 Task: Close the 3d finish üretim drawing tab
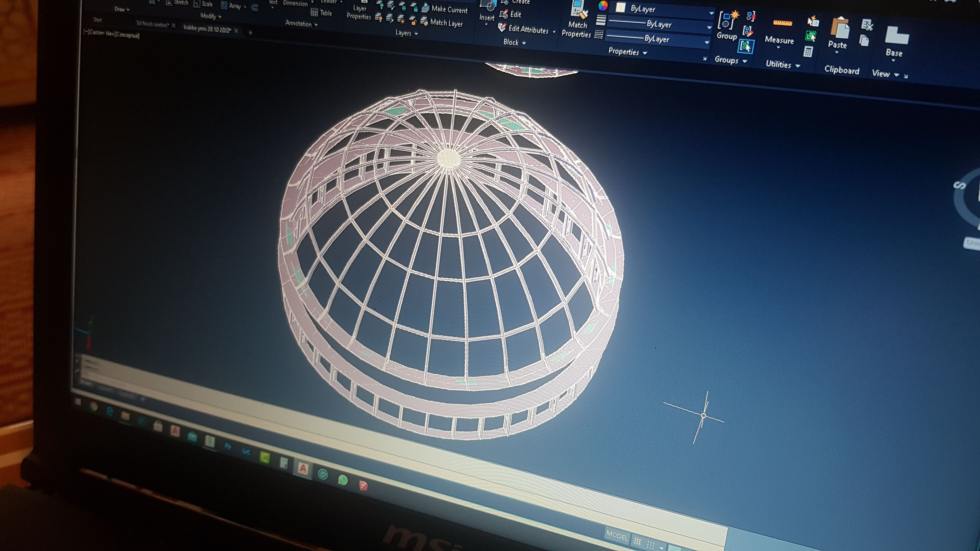tap(174, 26)
